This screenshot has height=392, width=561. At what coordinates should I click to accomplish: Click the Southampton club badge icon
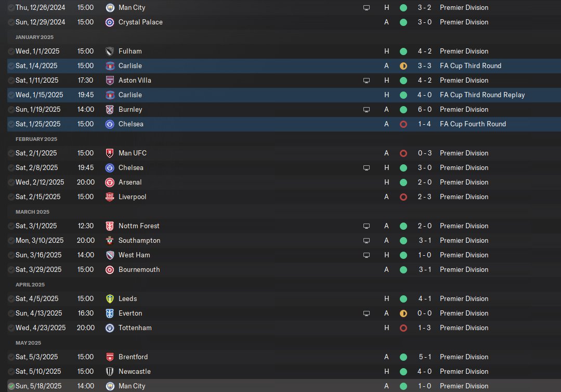[x=110, y=241]
